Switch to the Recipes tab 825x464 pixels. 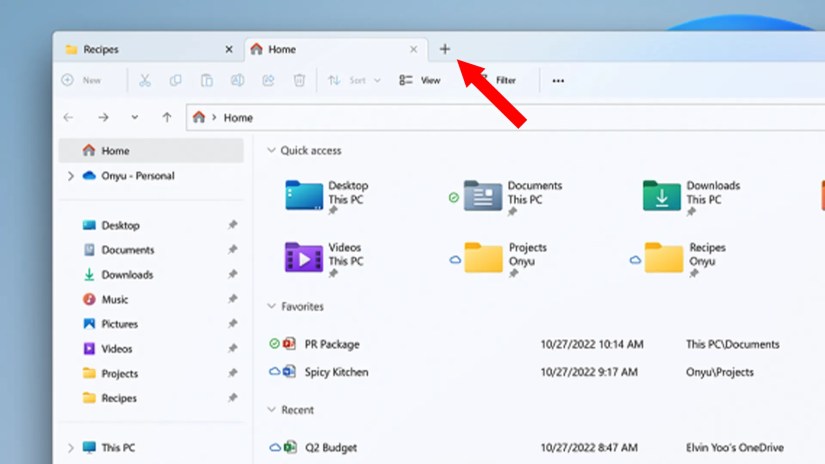(x=149, y=49)
